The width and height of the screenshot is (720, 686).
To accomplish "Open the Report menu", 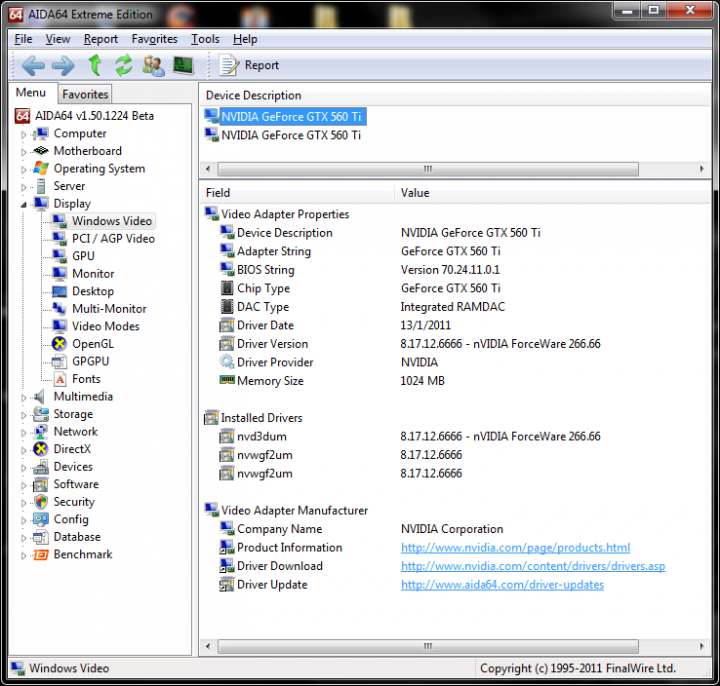I will 101,39.
